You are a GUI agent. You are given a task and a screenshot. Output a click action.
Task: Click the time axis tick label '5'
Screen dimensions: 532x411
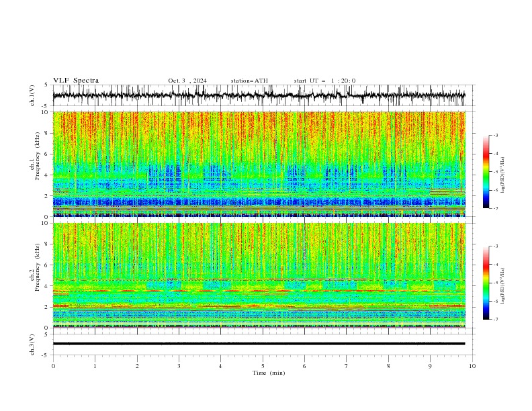click(x=263, y=366)
